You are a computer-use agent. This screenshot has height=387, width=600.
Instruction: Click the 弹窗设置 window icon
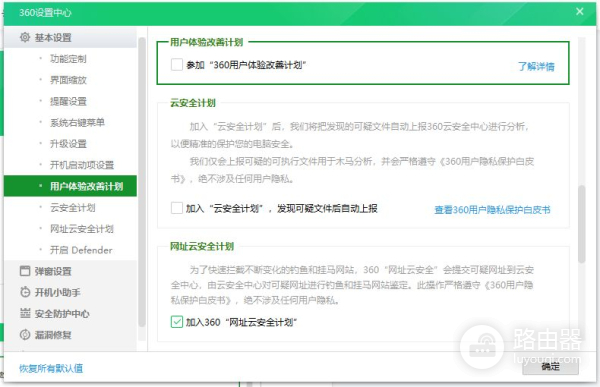coord(25,271)
